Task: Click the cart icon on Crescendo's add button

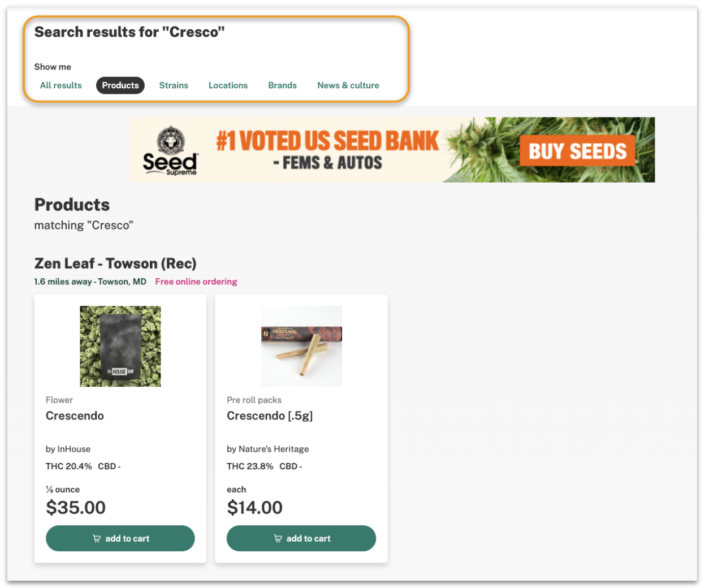Action: click(97, 538)
